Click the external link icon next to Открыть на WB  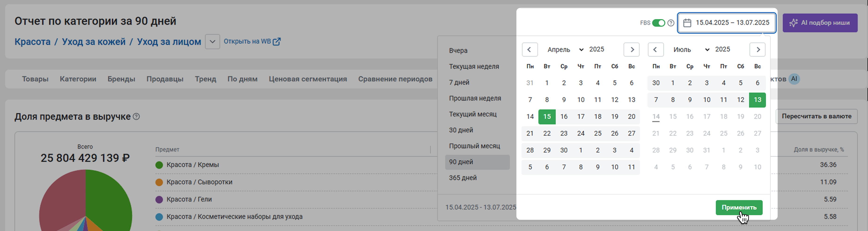(277, 41)
